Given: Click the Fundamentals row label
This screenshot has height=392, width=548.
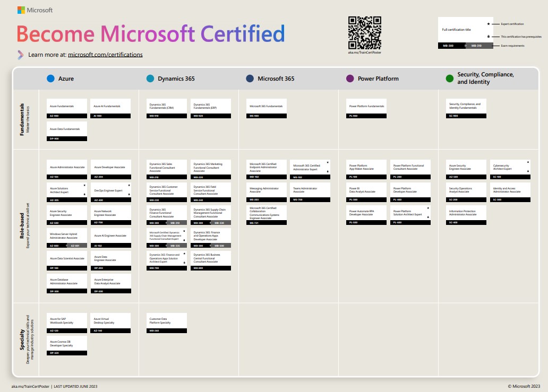Looking at the screenshot, I should point(22,119).
